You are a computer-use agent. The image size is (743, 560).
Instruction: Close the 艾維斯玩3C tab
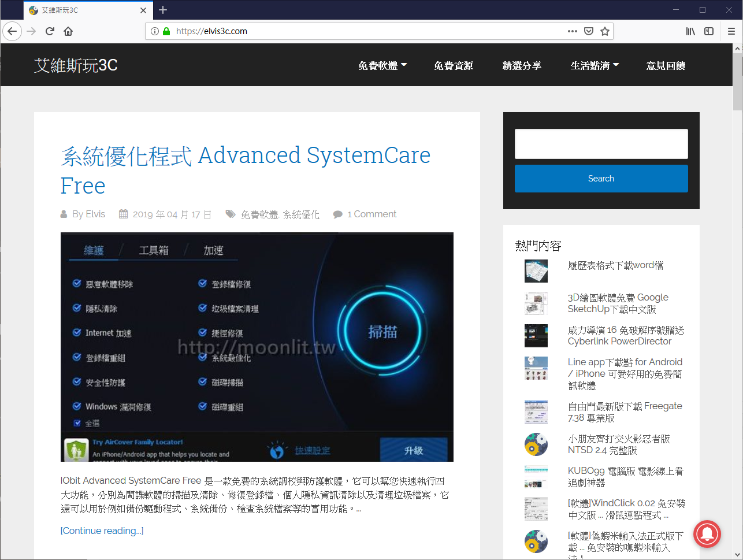click(x=143, y=10)
